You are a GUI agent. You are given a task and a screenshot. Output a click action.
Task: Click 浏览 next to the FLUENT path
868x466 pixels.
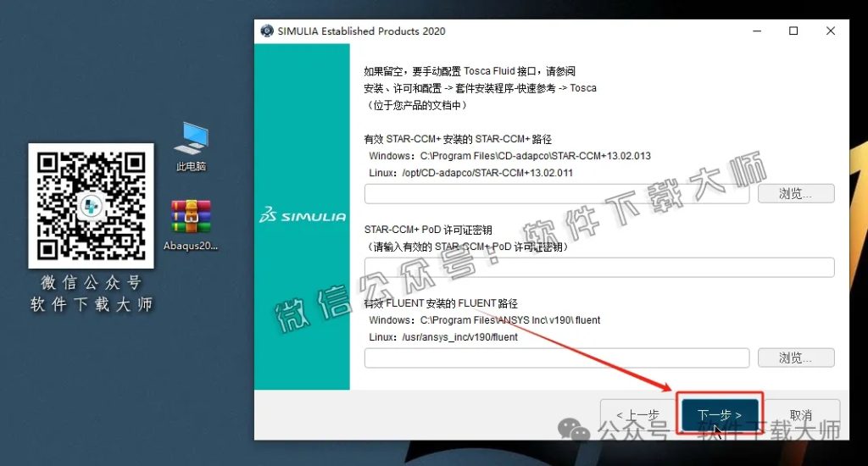coord(796,358)
